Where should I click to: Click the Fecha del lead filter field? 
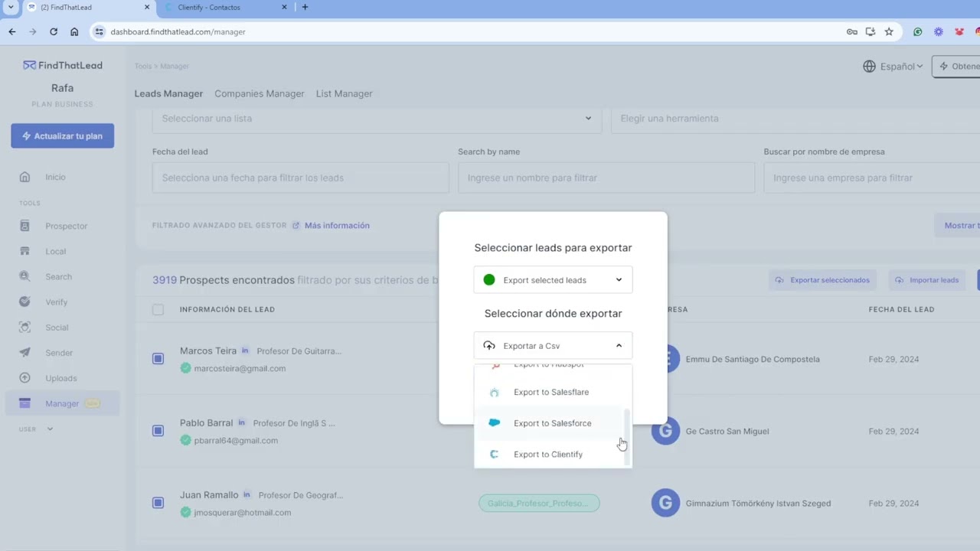(301, 178)
